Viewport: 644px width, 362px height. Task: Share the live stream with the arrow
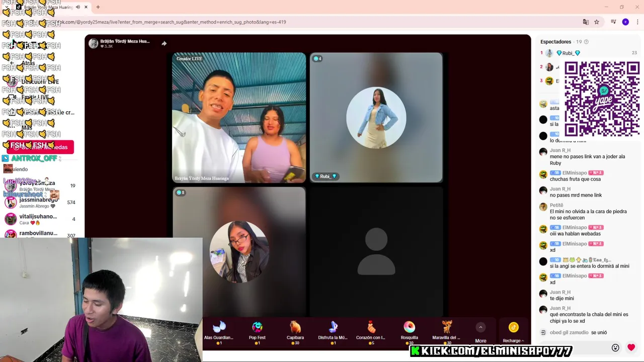(164, 43)
